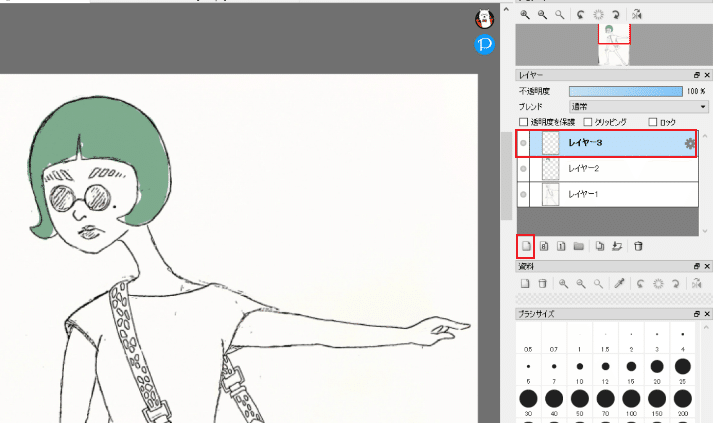The width and height of the screenshot is (717, 423).
Task: Zoom in on the reference image
Action: pos(563,284)
